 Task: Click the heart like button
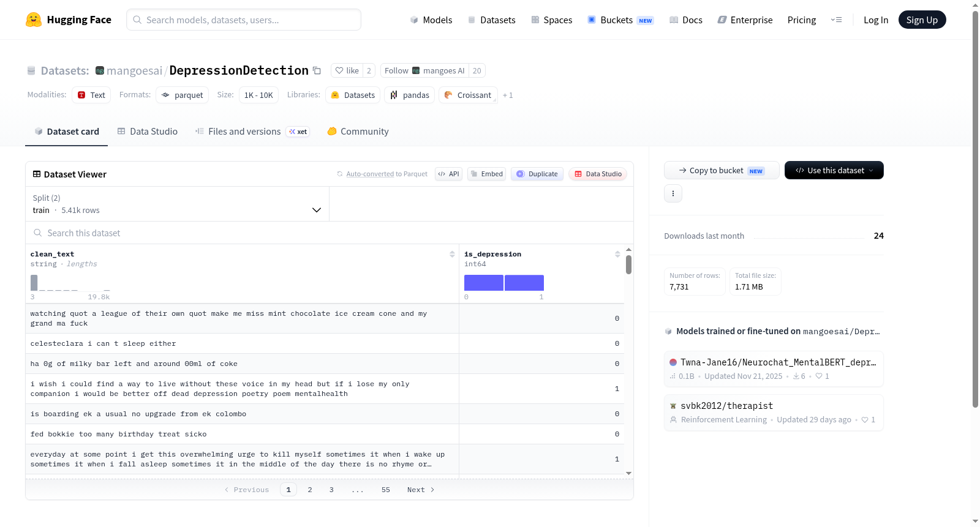(347, 70)
